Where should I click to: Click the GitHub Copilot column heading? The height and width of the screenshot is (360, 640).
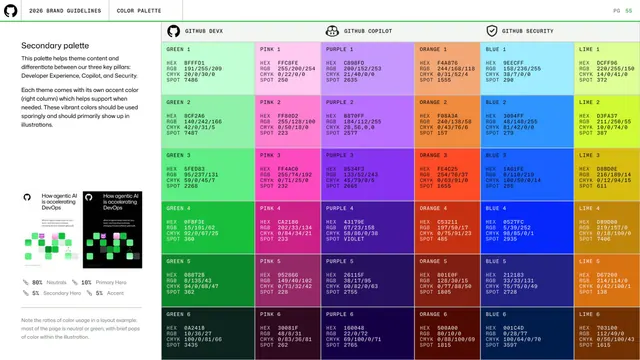368,31
